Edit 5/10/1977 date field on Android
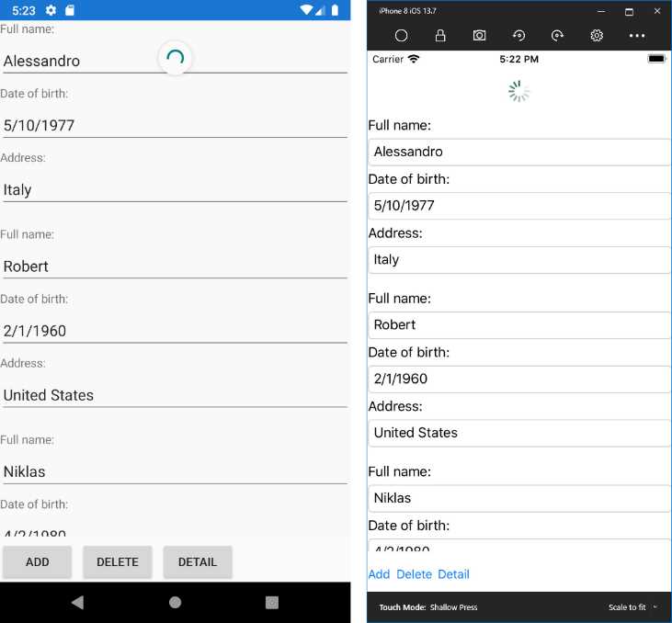 click(175, 125)
